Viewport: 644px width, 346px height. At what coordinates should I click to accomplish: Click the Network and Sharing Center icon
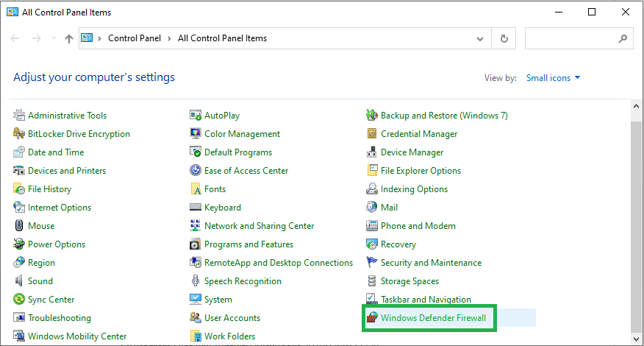tap(196, 225)
